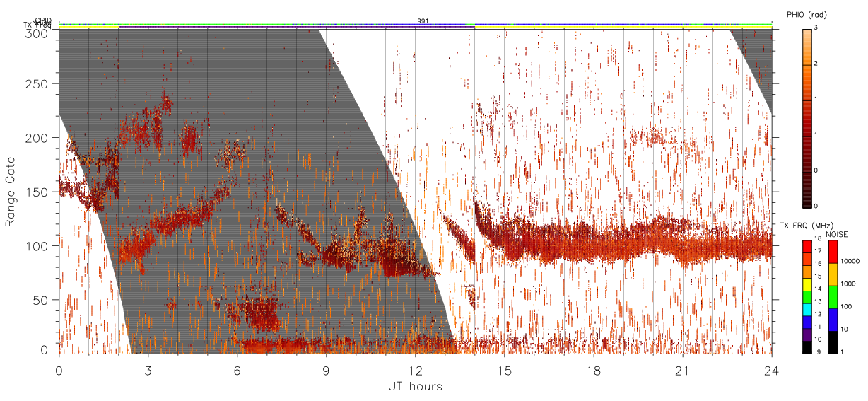Viewport: 868px width, 401px height.
Task: Click the blue NOISE swatch between 10 and 100
Action: click(833, 320)
